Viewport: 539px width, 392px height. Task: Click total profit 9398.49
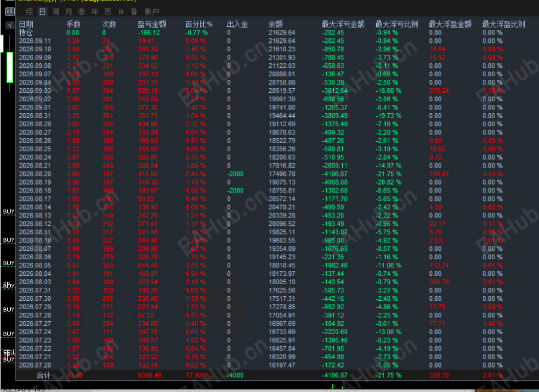pos(150,375)
